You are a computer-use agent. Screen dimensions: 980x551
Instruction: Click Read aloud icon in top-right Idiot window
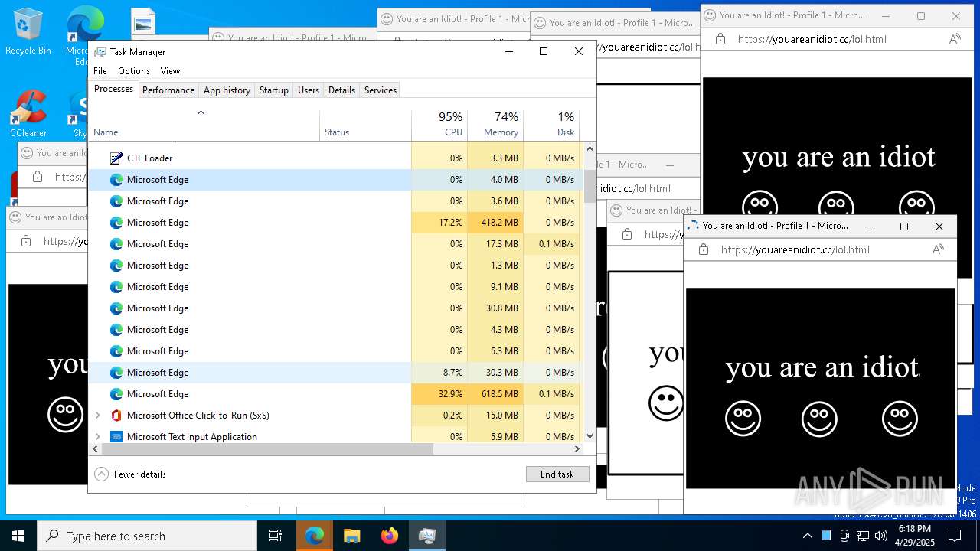point(955,38)
